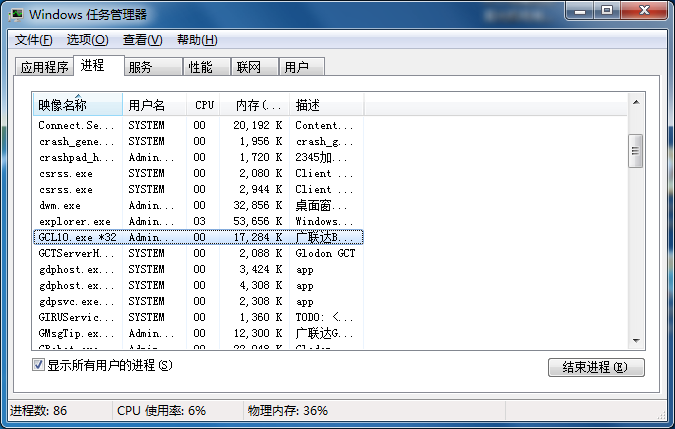Select the dwm.exe process row
Screen dimensions: 675x429
point(198,205)
